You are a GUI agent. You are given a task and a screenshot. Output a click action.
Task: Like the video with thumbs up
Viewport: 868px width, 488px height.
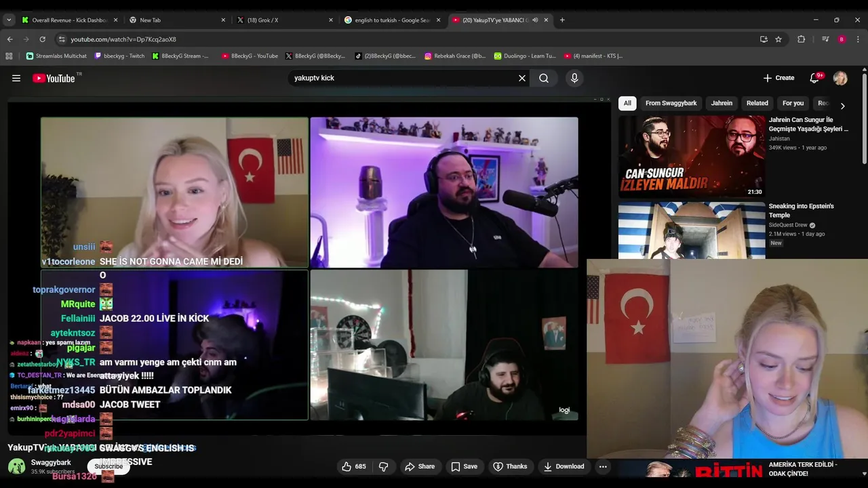click(x=354, y=466)
